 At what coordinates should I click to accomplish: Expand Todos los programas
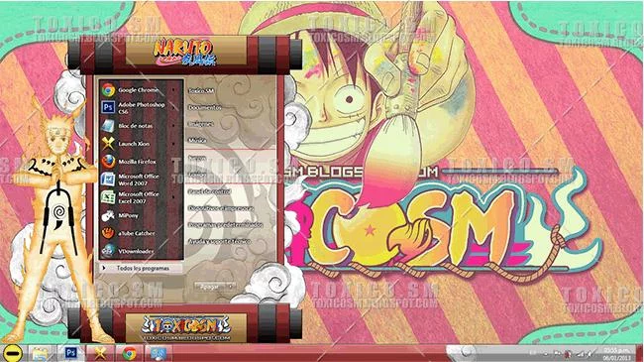[141, 268]
